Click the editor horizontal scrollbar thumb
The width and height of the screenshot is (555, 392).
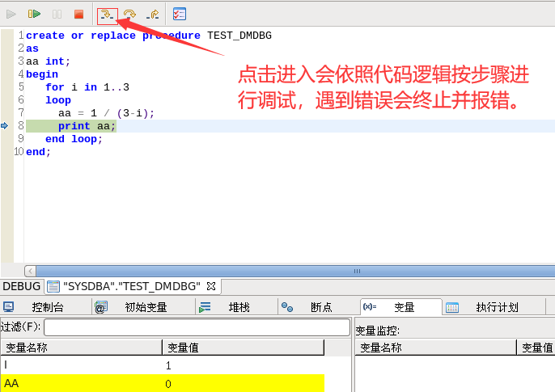[x=295, y=271]
